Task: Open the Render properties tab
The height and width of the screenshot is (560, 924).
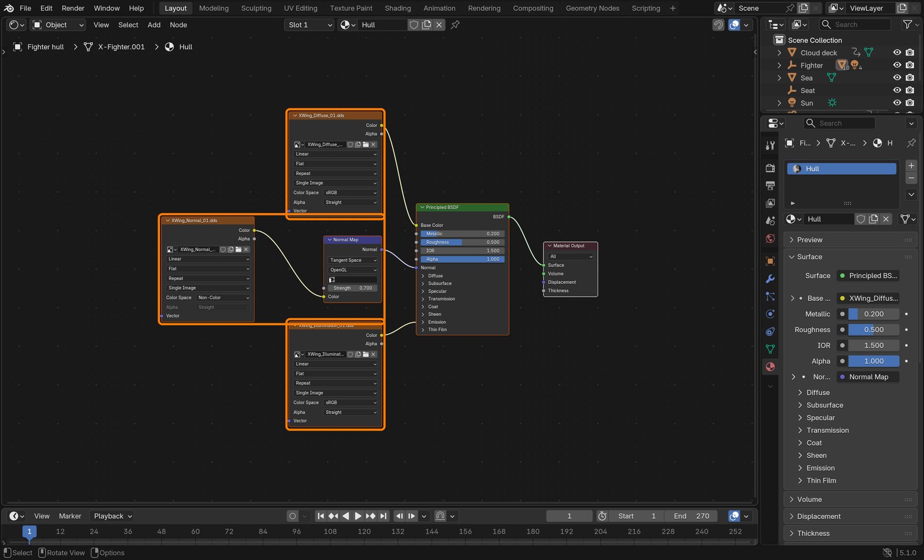Action: (770, 168)
